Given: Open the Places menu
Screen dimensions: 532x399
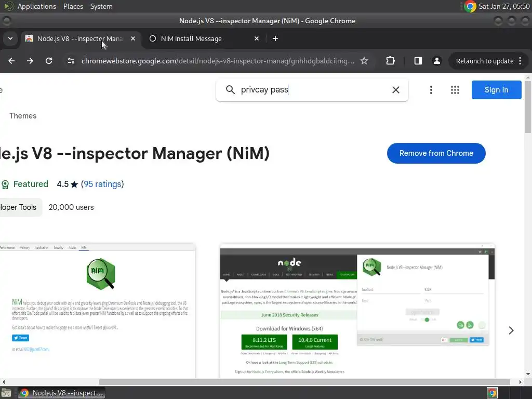Looking at the screenshot, I should coord(73,6).
